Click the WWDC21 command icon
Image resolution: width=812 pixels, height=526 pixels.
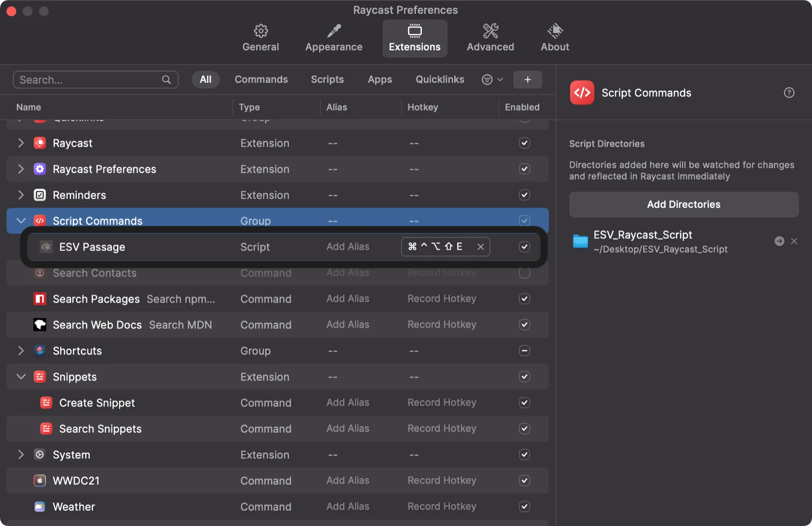[x=40, y=480]
